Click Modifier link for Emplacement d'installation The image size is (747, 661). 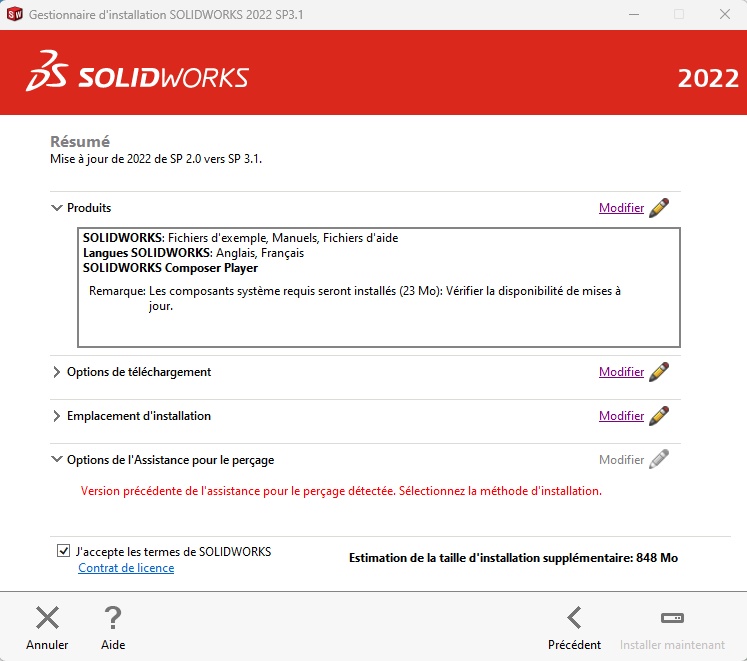[x=621, y=416]
